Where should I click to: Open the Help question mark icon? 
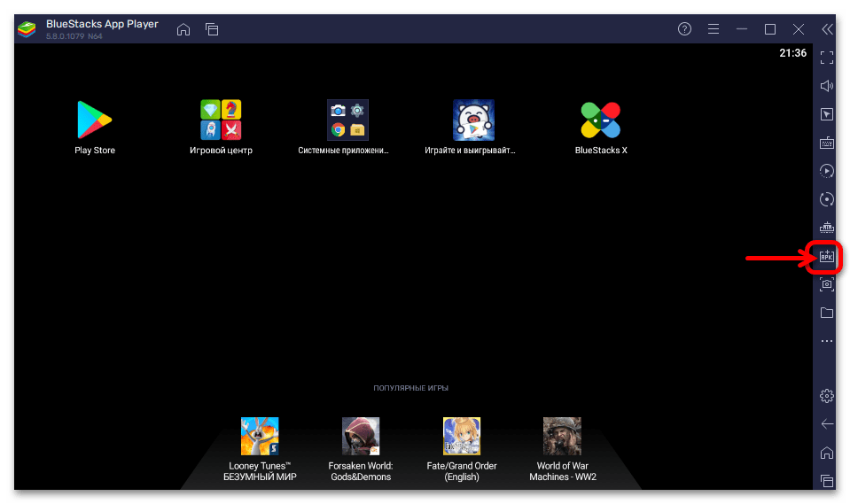click(x=684, y=28)
